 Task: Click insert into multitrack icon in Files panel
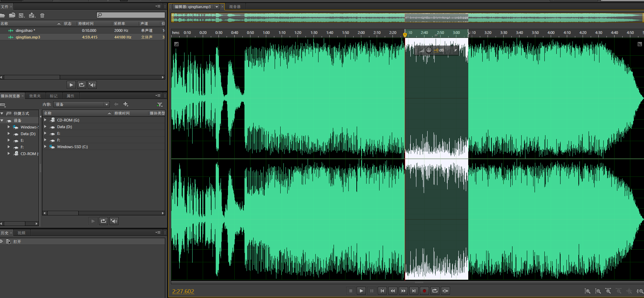[x=32, y=15]
